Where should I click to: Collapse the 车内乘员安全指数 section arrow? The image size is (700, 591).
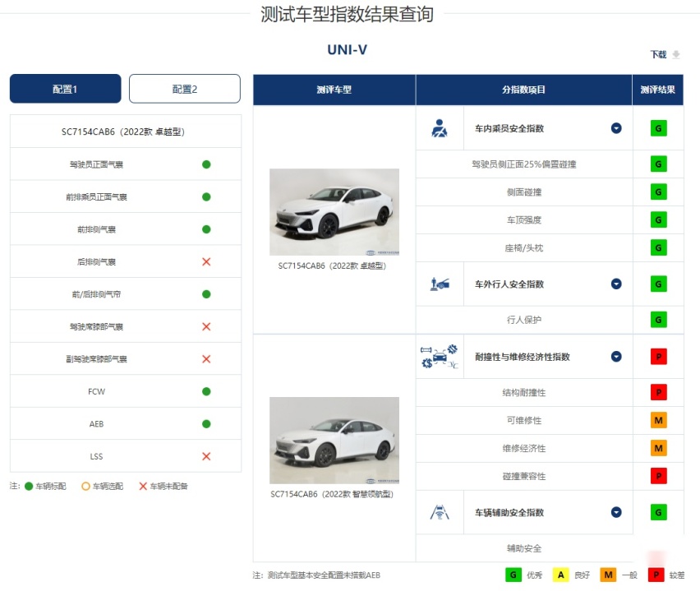tap(616, 128)
